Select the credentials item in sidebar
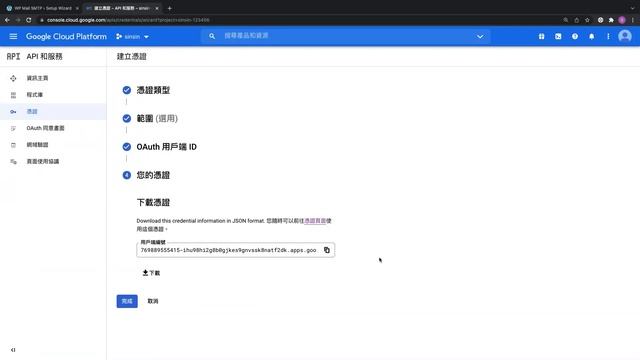The width and height of the screenshot is (640, 360). (x=53, y=111)
